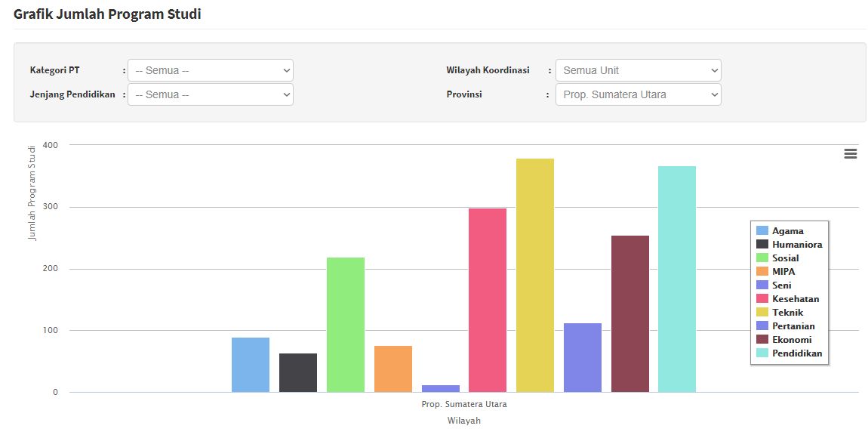Toggle the Seni legend item

(781, 285)
